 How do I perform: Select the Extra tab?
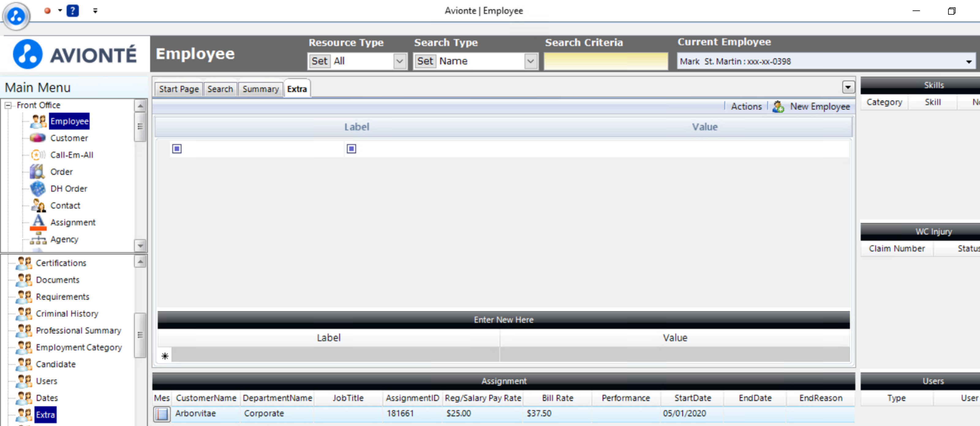[x=297, y=89]
